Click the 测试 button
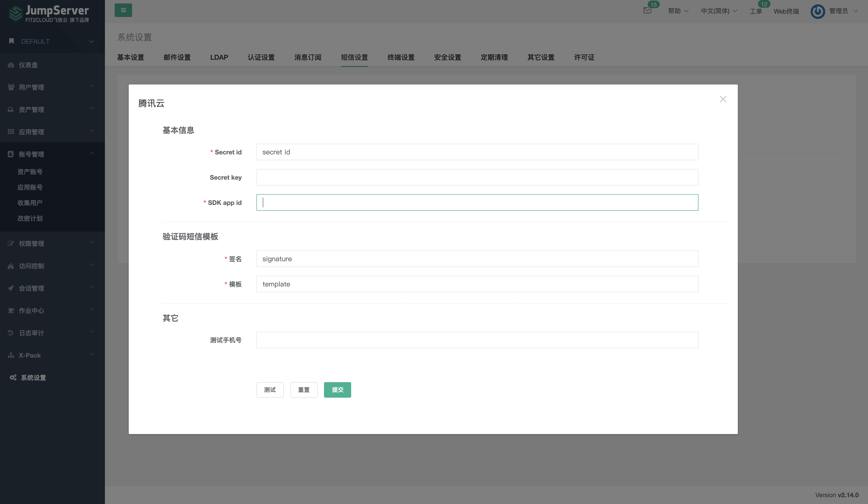Viewport: 868px width, 504px height. point(270,390)
